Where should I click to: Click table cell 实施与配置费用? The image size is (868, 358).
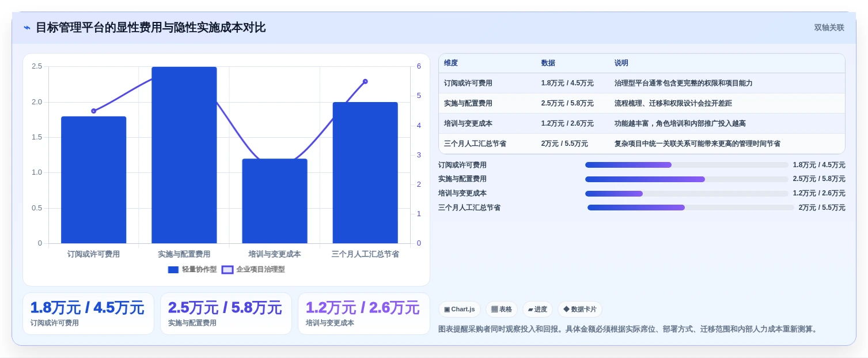pyautogui.click(x=468, y=104)
